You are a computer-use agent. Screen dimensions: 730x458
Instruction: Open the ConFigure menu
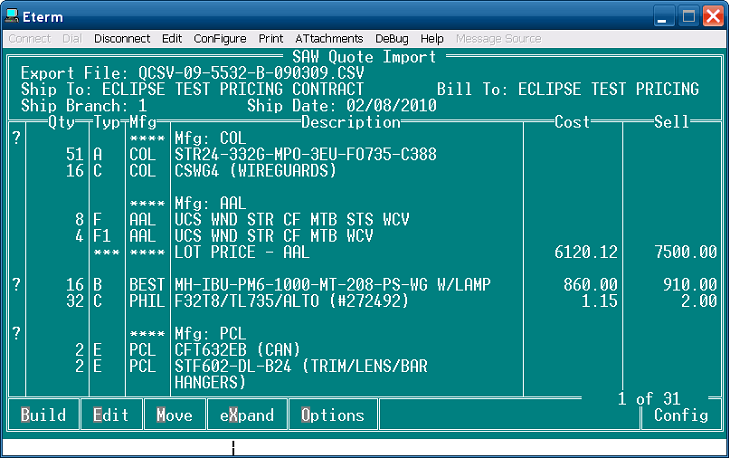click(220, 39)
